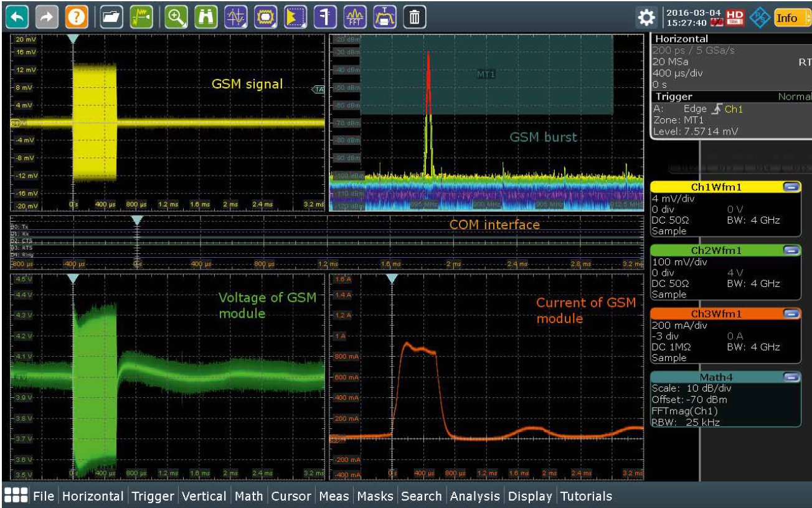
Task: Open the search binoculars tool
Action: click(x=205, y=17)
